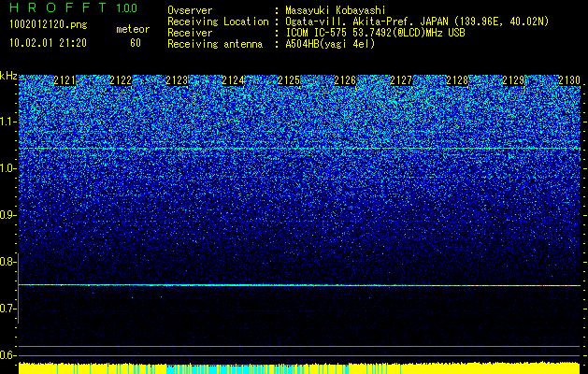
Task: Click the 0.8 kHz axis label
Action: [7, 262]
